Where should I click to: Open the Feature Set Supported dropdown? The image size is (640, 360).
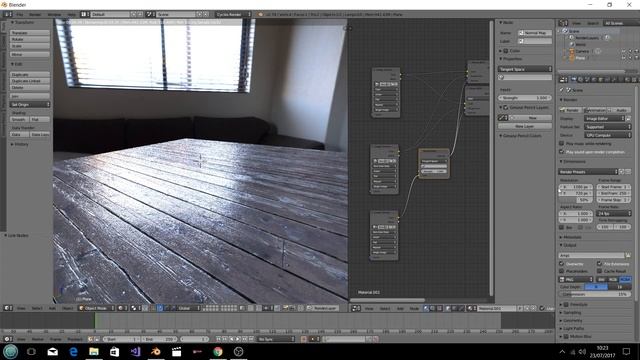tap(608, 127)
